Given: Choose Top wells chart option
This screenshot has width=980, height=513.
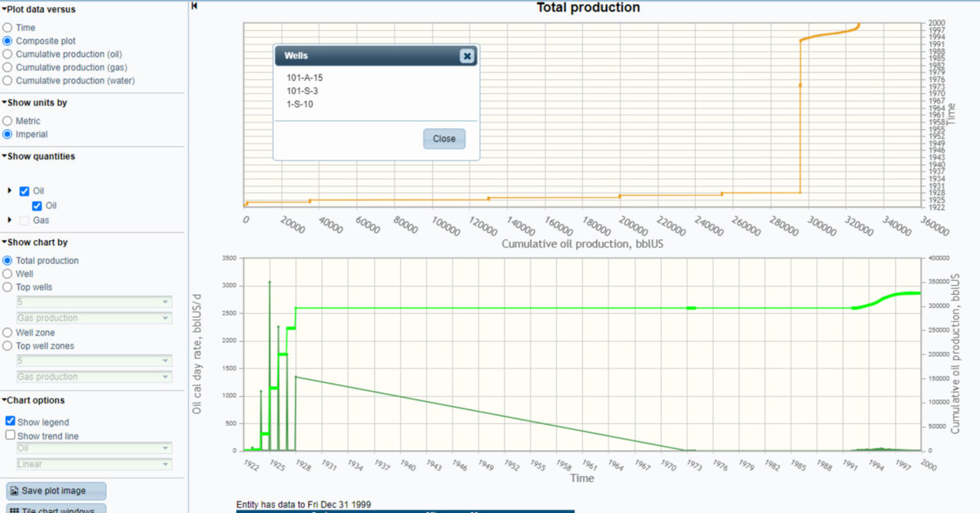Looking at the screenshot, I should click(7, 288).
